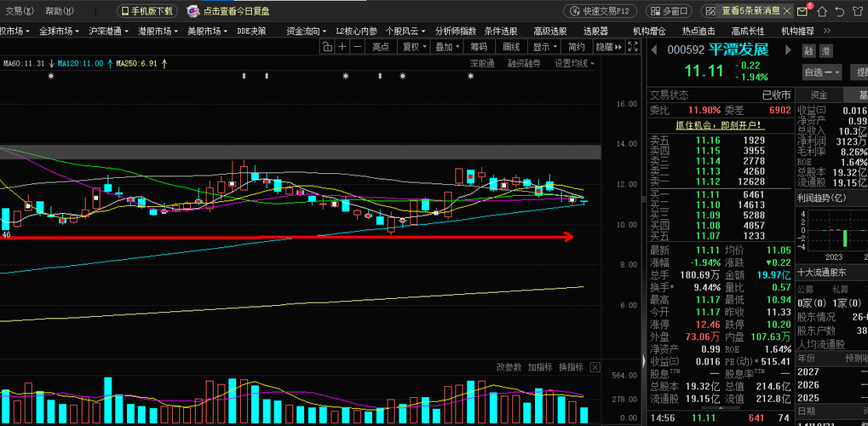Click 改参数 on volume indicator
Screen dimensions: 868x426
click(x=509, y=366)
